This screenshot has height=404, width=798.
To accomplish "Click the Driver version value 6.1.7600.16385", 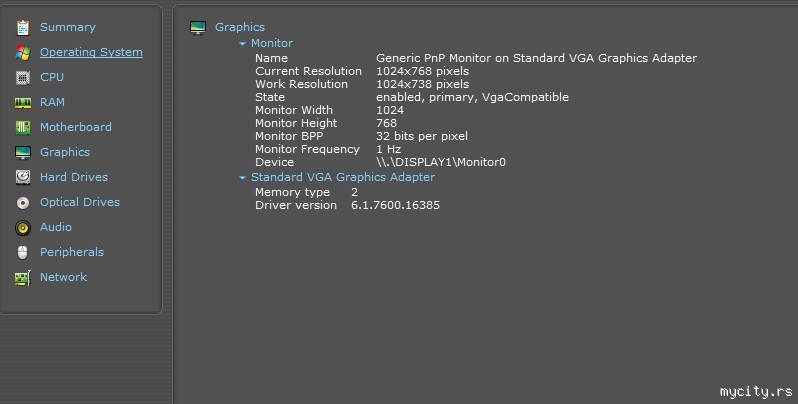I will coord(395,205).
